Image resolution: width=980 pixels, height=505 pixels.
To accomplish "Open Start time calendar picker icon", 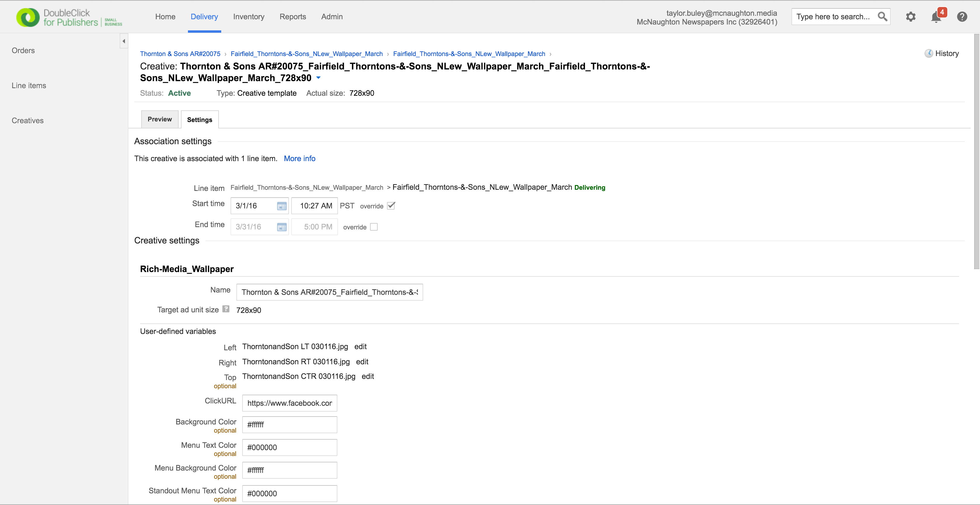I will (x=282, y=206).
